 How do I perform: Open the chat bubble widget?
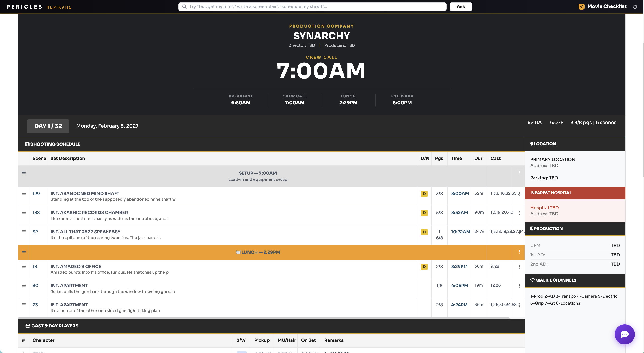click(x=624, y=334)
